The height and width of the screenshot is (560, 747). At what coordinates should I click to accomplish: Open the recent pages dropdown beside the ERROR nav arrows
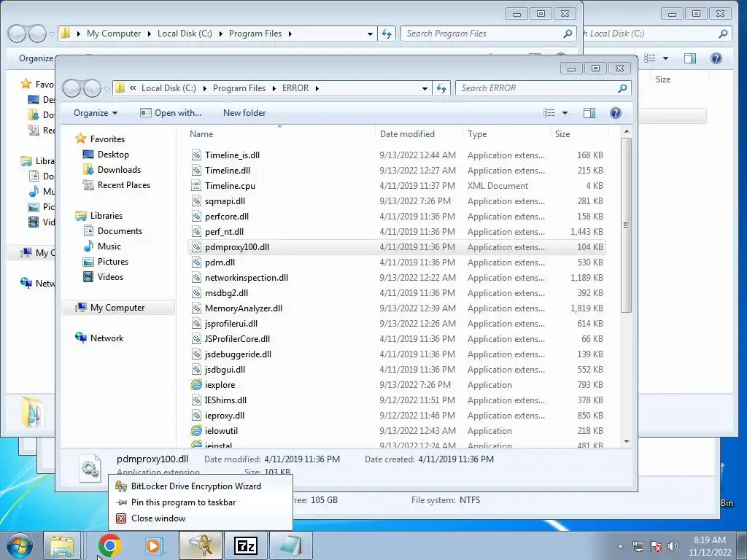[107, 88]
